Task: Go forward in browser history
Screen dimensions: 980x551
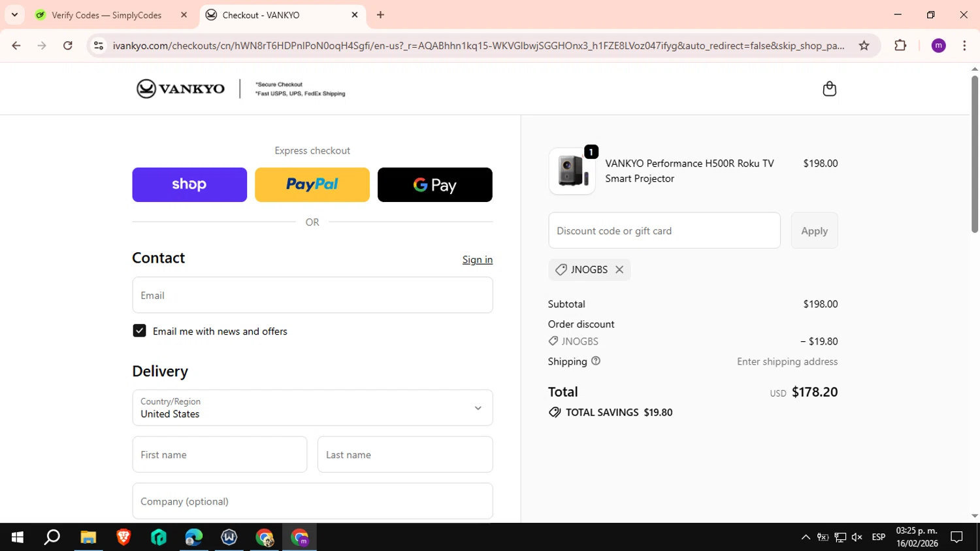Action: click(42, 46)
